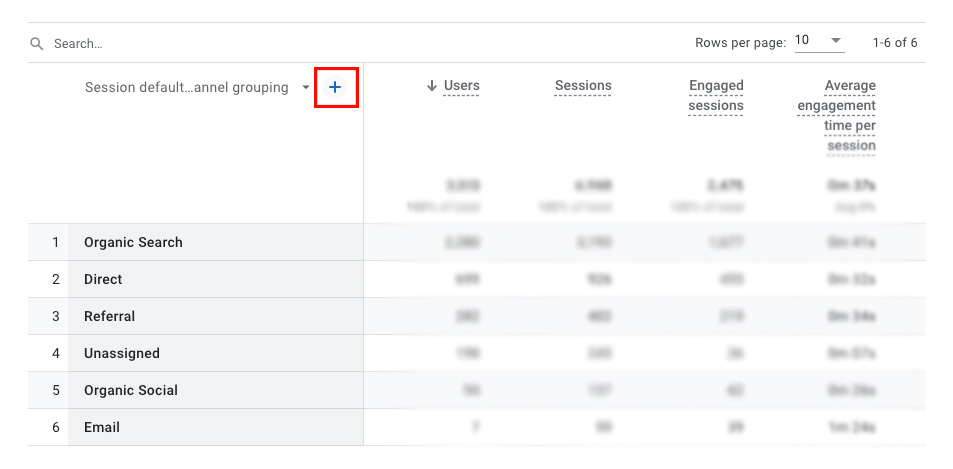Select the Referral channel row
The image size is (953, 469).
109,316
